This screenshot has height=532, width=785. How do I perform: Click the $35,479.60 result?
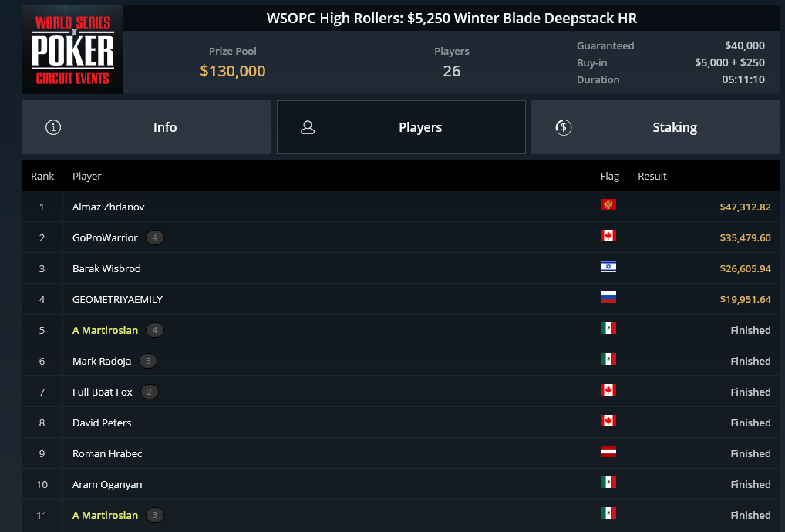(745, 237)
